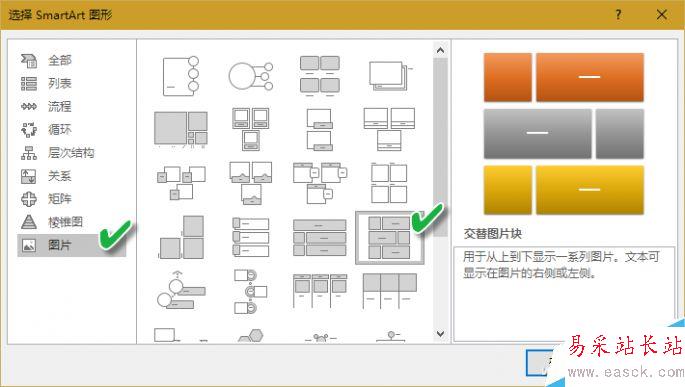Viewport: 685px width, 387px height.
Task: Close the SmartArt dialog
Action: (661, 15)
